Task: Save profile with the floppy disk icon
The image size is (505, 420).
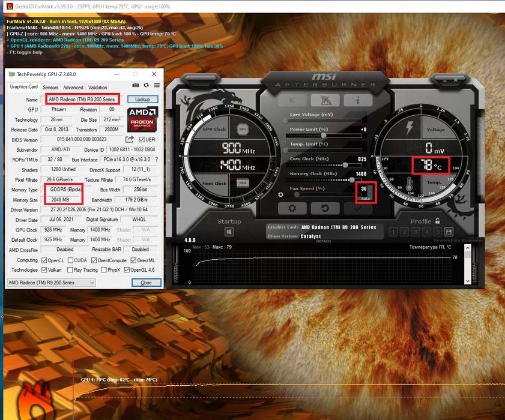Action: point(449,232)
